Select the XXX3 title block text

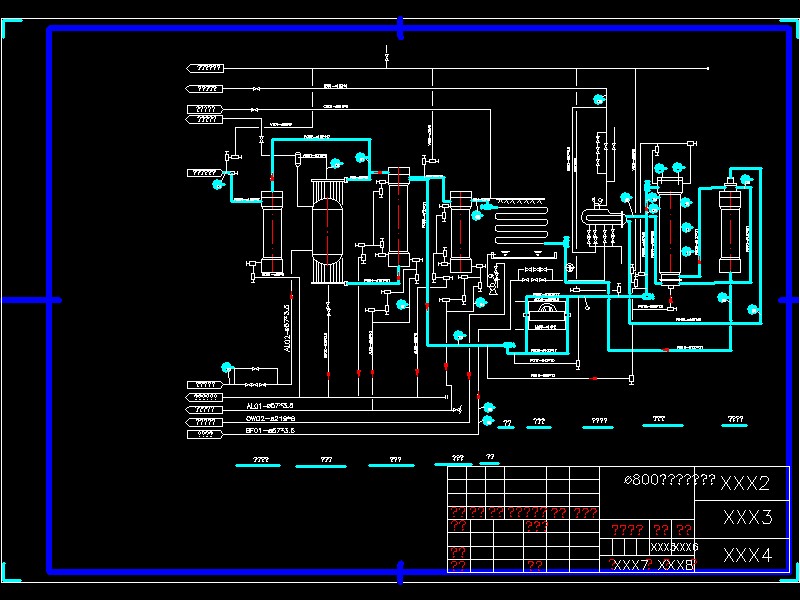(747, 517)
